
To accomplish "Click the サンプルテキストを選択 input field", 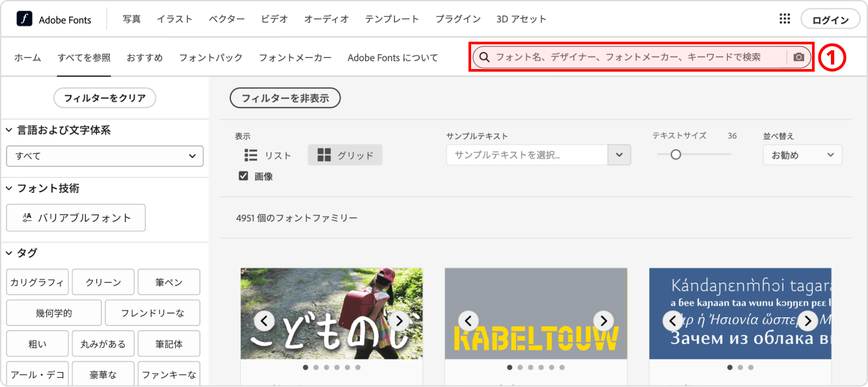I will click(x=527, y=155).
